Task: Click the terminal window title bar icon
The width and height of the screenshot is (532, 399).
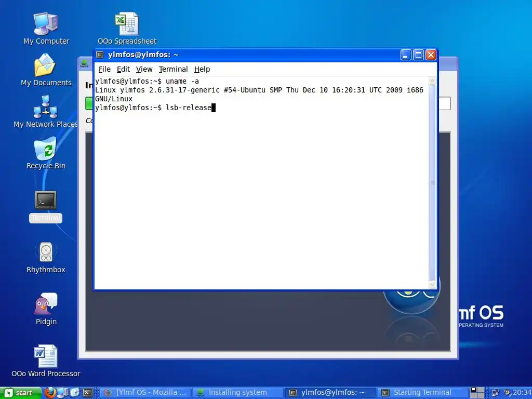Action: [100, 55]
